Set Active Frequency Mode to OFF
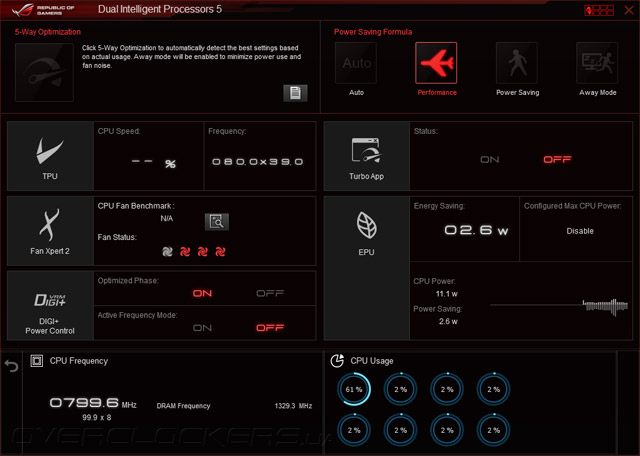Viewport: 640px width, 456px height. point(270,328)
